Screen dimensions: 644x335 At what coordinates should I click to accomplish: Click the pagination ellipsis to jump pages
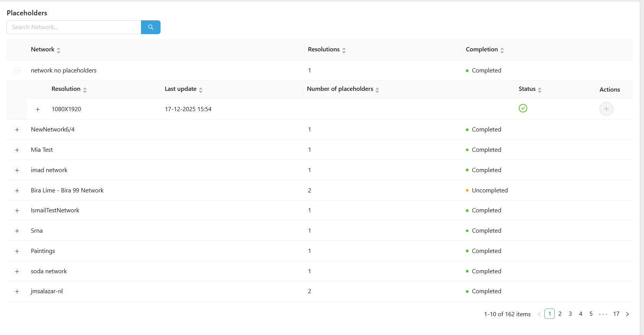click(x=603, y=314)
